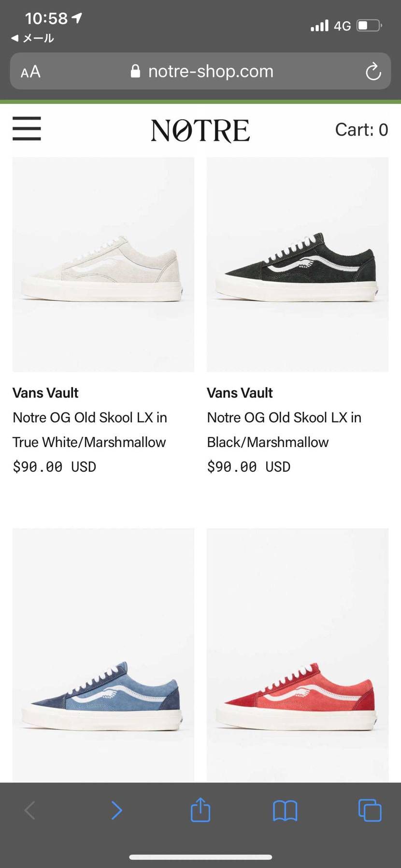401x868 pixels.
Task: Tap the Safari share icon
Action: point(200,810)
